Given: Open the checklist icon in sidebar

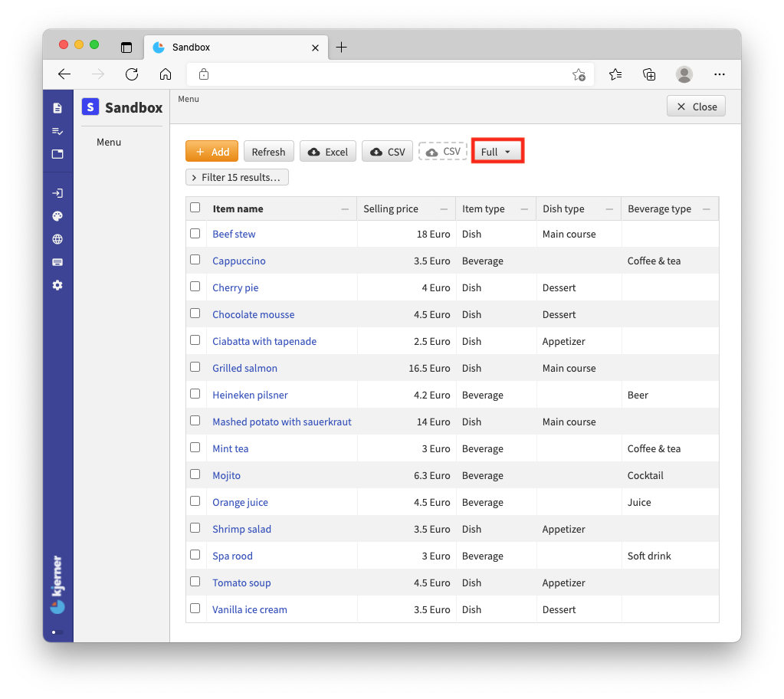Looking at the screenshot, I should pos(57,131).
